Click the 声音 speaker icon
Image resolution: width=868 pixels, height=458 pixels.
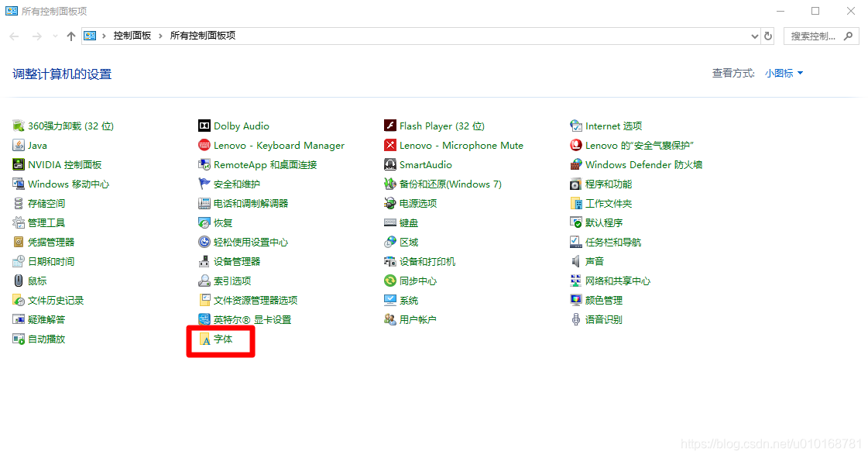click(576, 261)
